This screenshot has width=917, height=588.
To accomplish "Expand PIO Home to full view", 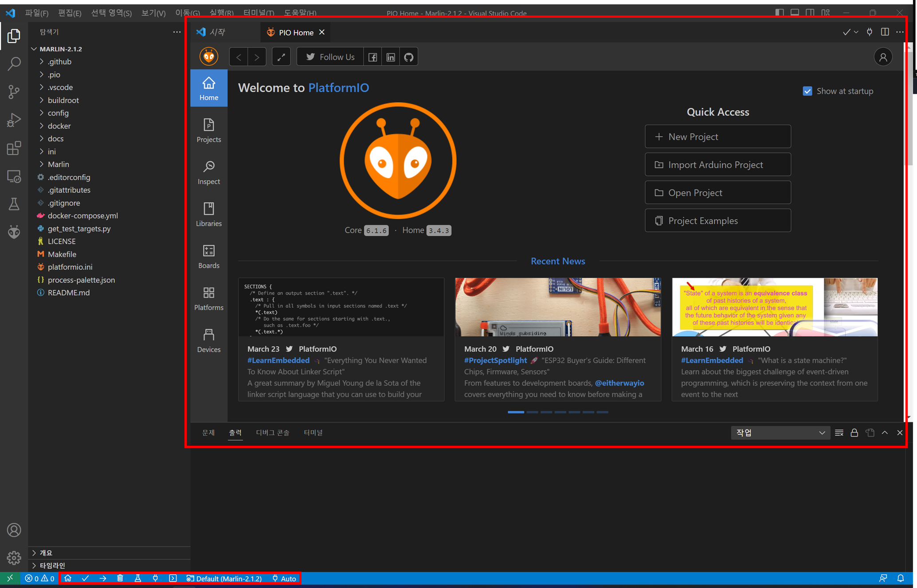I will (x=281, y=57).
